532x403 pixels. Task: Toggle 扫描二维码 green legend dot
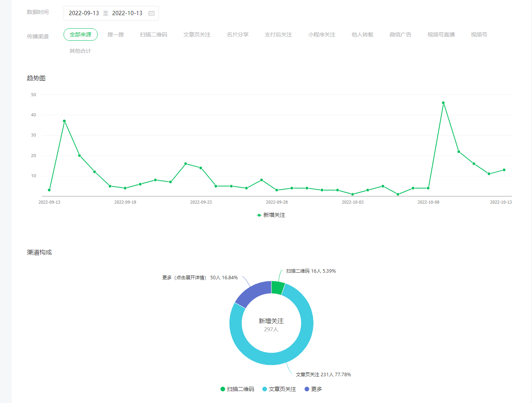[x=223, y=389]
